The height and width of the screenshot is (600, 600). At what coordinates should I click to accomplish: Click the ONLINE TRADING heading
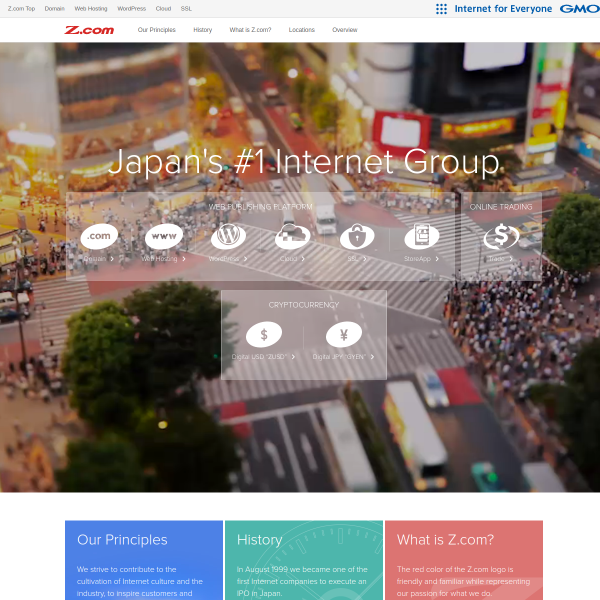point(501,207)
